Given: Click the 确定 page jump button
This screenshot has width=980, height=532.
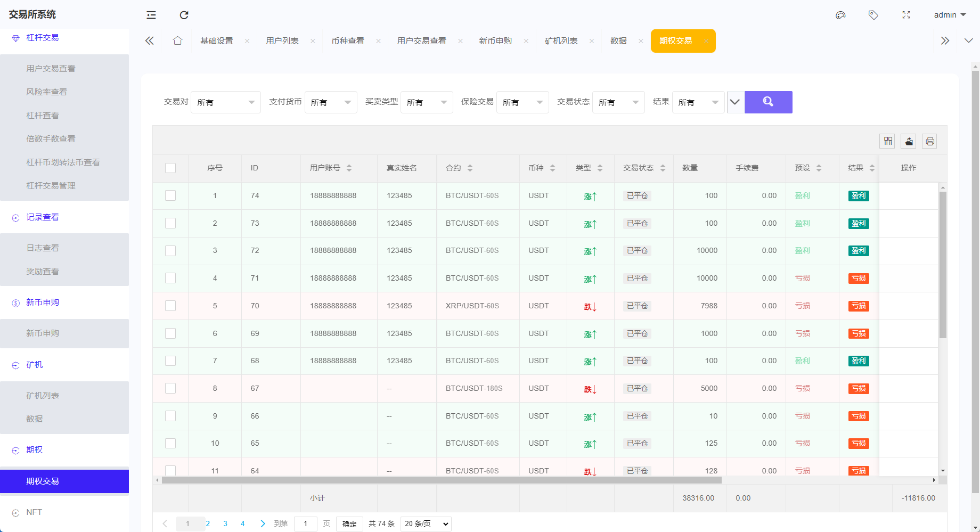Looking at the screenshot, I should click(x=349, y=524).
